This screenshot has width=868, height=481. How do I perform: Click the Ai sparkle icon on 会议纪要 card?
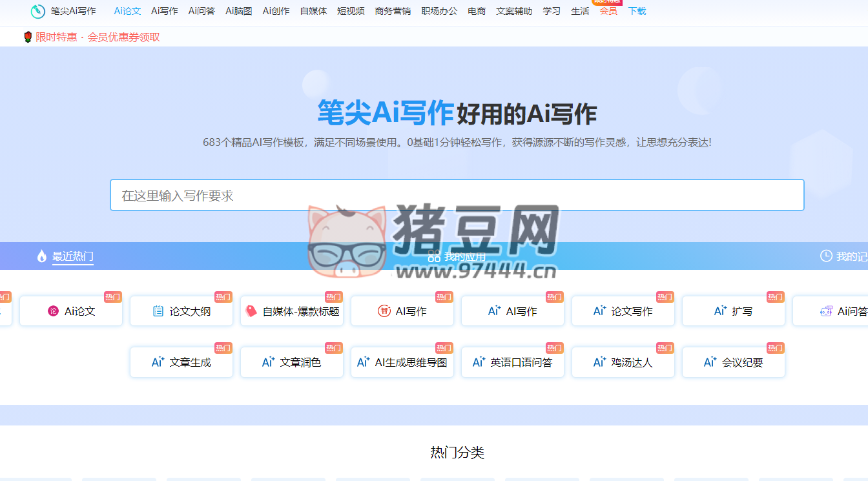(710, 362)
